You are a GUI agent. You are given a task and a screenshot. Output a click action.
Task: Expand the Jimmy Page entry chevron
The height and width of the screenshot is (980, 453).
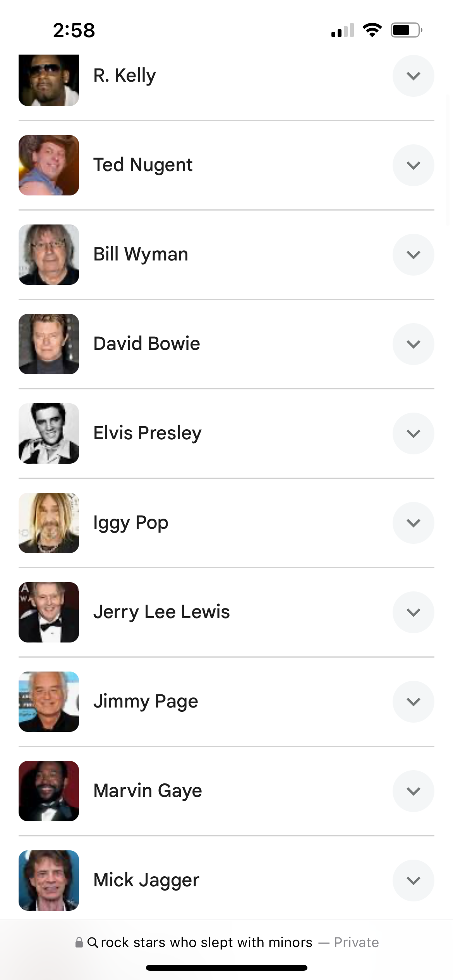(x=413, y=702)
